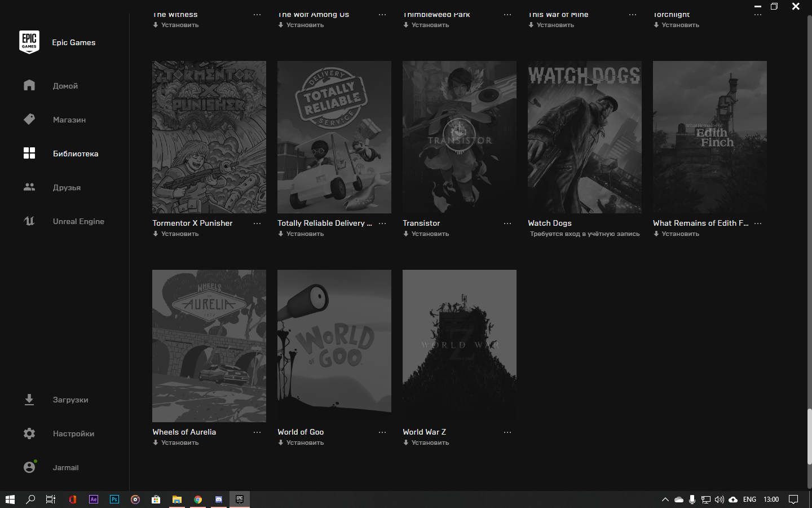The image size is (812, 508).
Task: Click the Epic Games logo icon
Action: click(29, 42)
